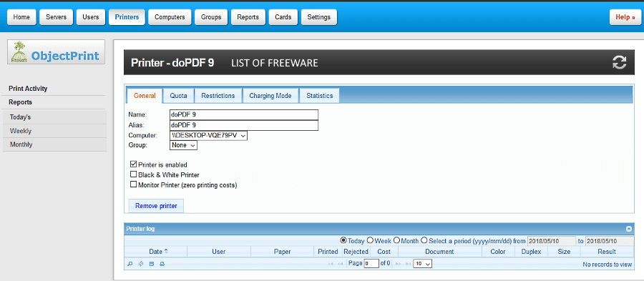The image size is (644, 281).
Task: Open the Quota tab
Action: point(179,96)
